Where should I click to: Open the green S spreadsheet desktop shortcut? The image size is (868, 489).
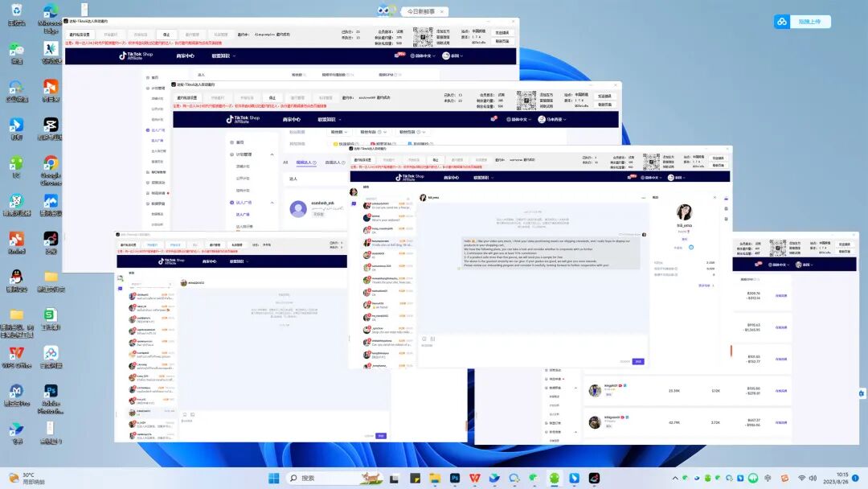point(51,319)
